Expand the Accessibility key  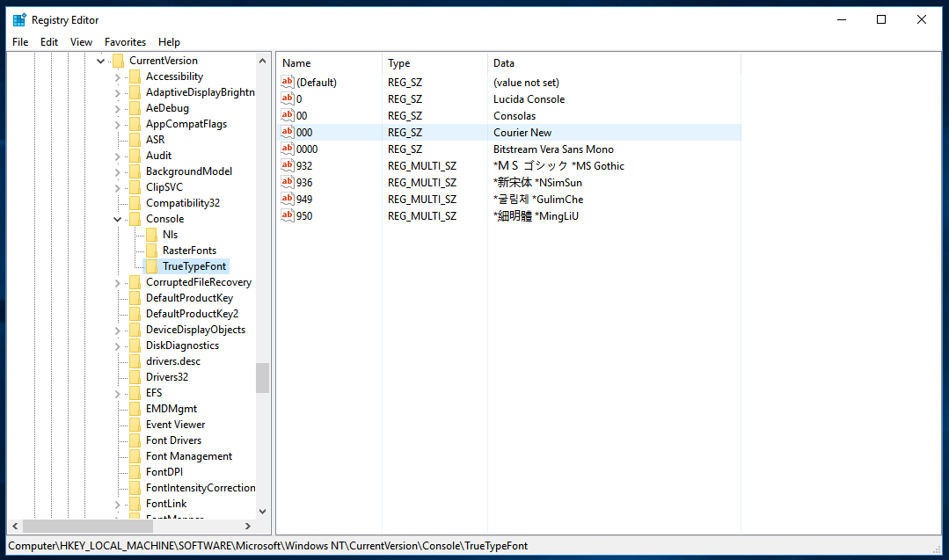coord(117,76)
